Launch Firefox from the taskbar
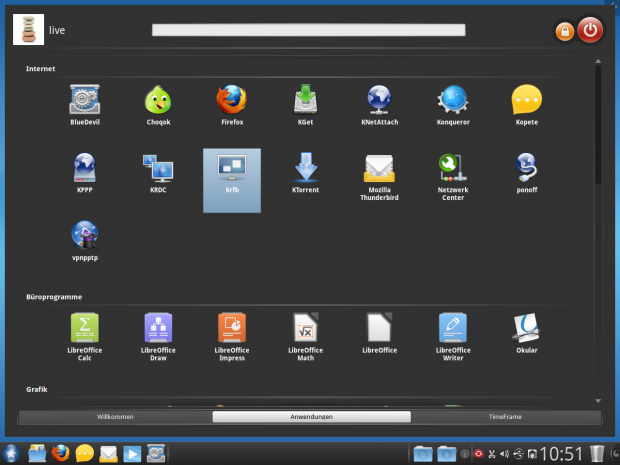This screenshot has height=465, width=620. 60,453
